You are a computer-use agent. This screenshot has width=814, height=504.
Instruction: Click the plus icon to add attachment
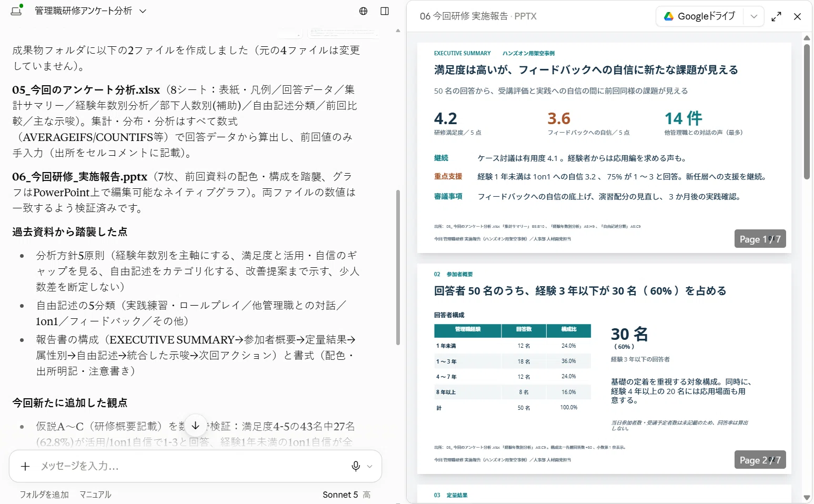(25, 466)
